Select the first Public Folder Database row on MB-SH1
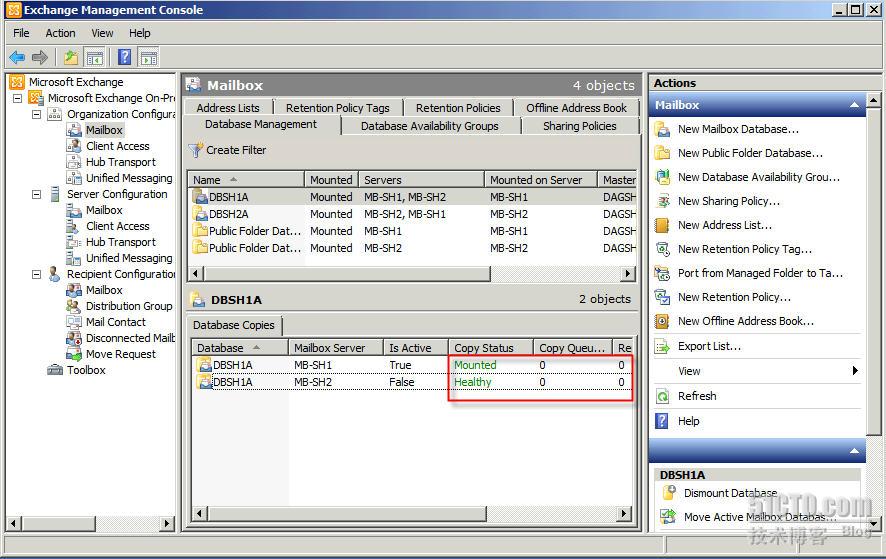 click(x=412, y=231)
